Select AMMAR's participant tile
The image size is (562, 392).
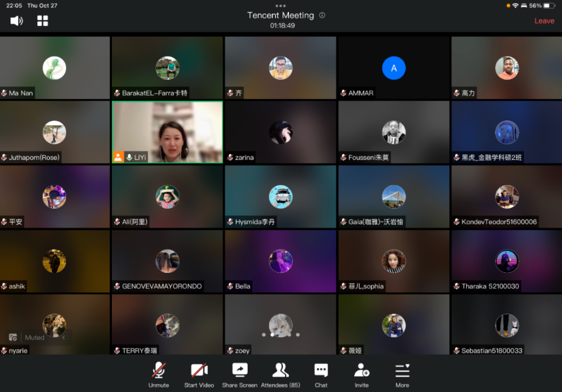[x=394, y=67]
